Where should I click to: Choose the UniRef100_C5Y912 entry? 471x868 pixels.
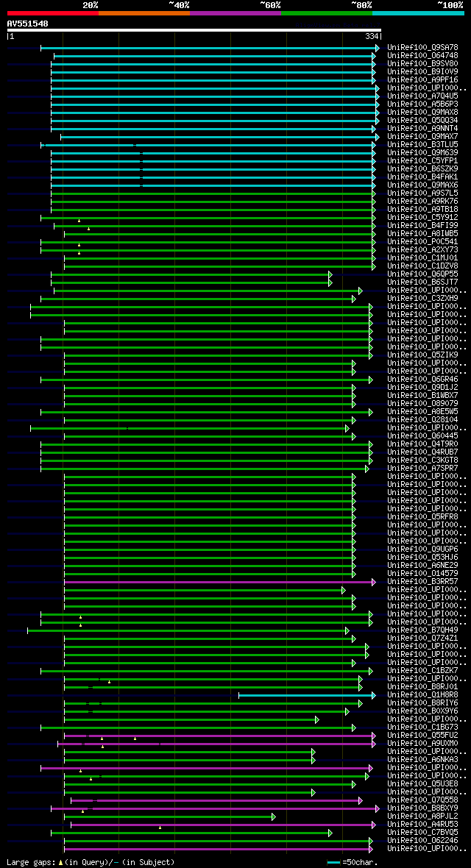pyautogui.click(x=422, y=218)
